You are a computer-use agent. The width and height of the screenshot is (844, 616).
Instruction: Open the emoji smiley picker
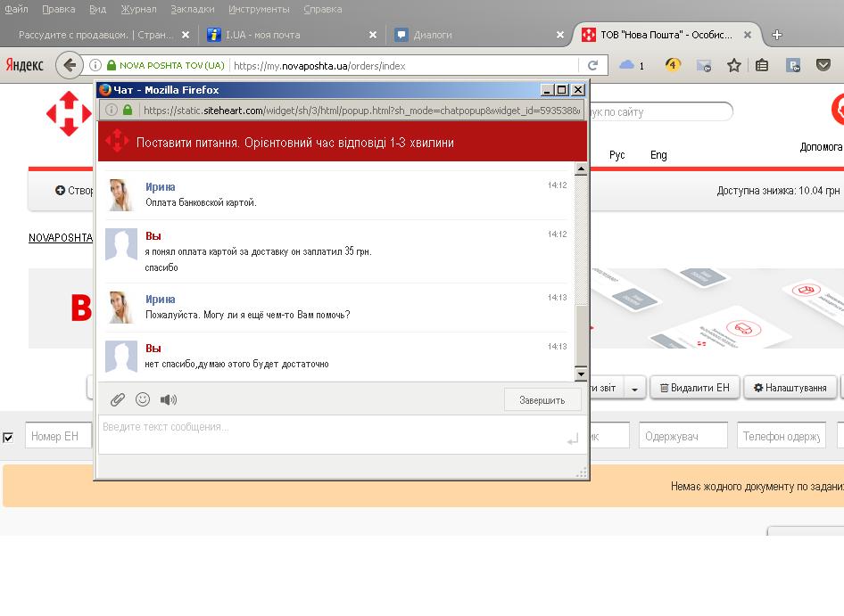pyautogui.click(x=143, y=399)
